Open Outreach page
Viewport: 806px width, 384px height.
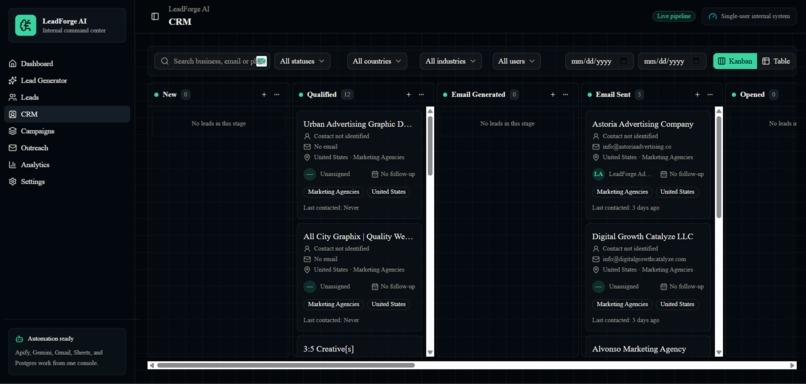click(67, 148)
